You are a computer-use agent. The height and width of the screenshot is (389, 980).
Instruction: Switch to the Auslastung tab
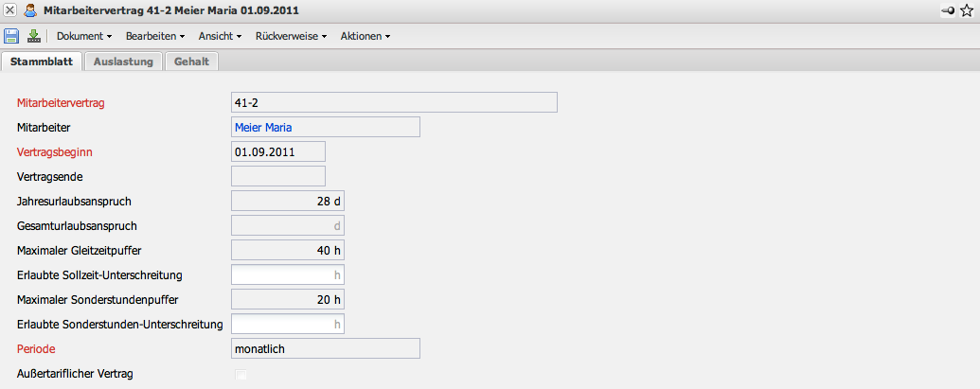coord(124,62)
